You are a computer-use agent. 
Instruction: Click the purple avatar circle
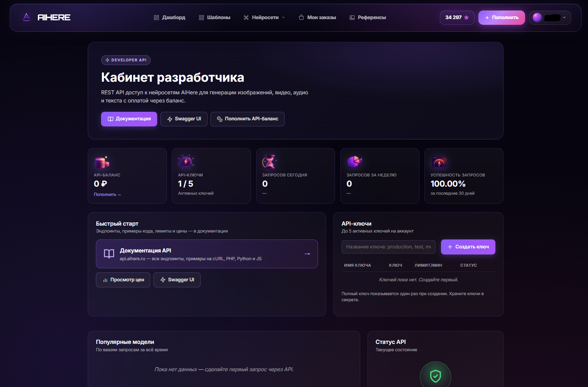[537, 17]
